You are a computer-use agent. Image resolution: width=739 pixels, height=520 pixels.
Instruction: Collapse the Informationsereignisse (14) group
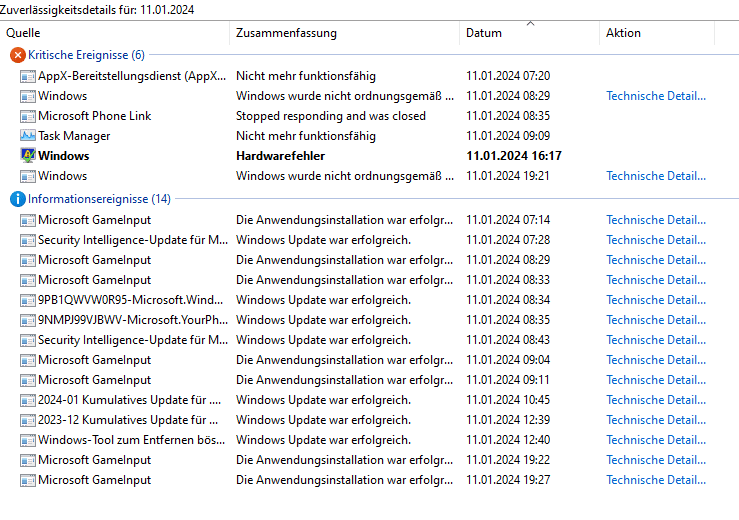click(x=99, y=199)
